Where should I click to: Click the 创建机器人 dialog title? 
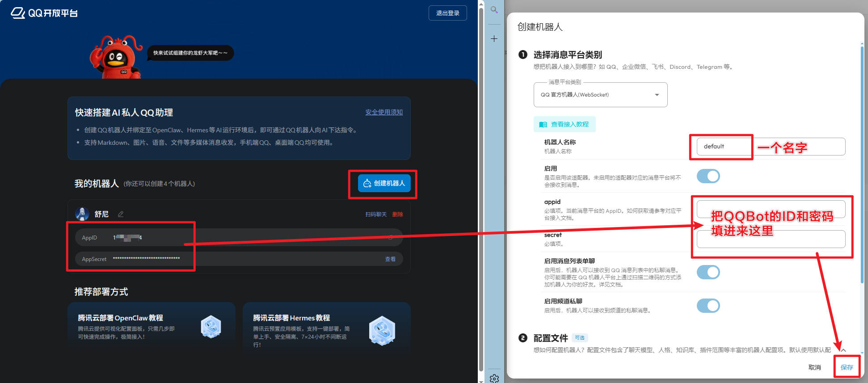point(540,27)
